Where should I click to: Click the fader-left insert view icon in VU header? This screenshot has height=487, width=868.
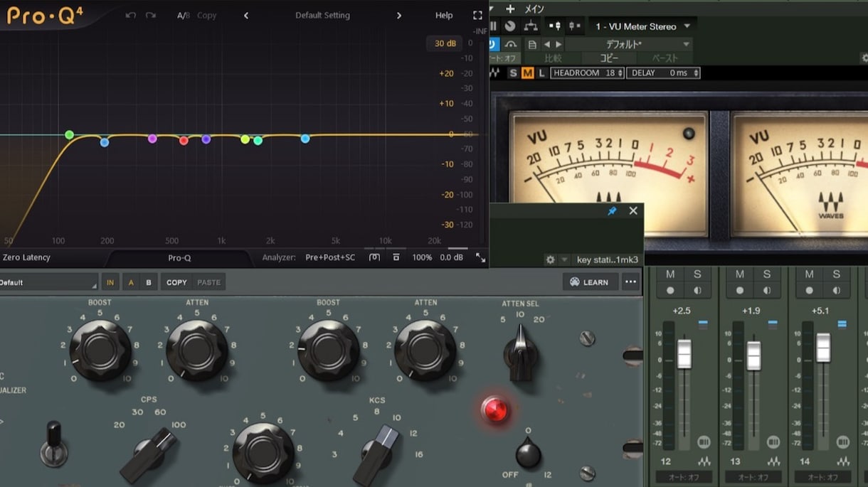pyautogui.click(x=554, y=26)
